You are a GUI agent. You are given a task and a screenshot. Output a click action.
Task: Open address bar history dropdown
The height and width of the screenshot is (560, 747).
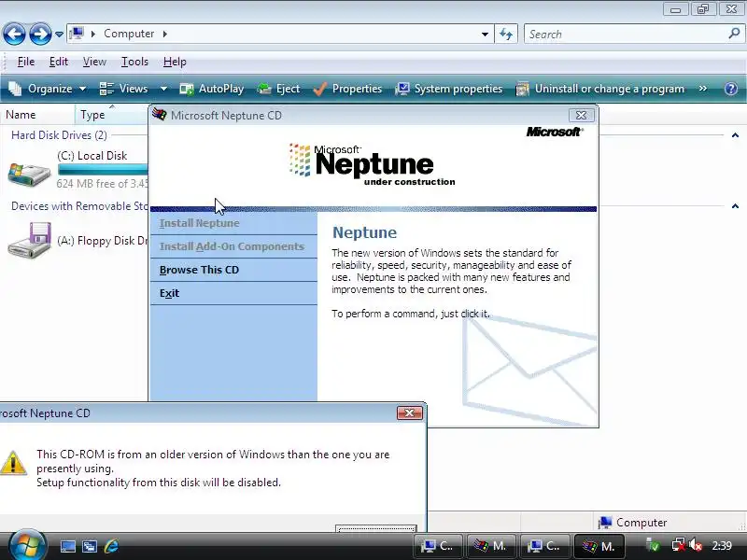pos(485,35)
